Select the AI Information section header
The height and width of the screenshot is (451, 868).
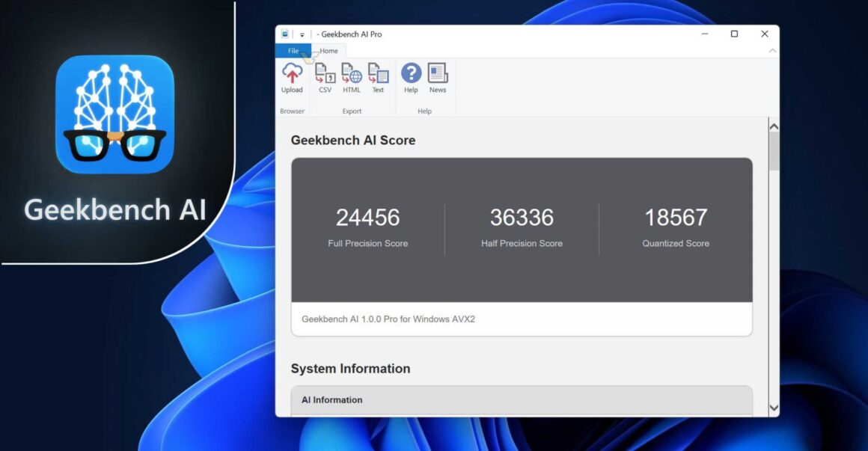click(x=332, y=400)
